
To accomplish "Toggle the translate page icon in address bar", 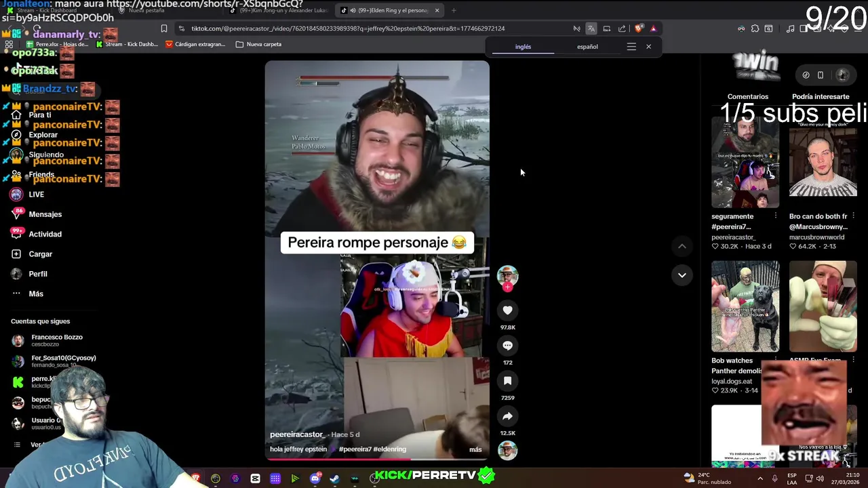I will coord(591,28).
